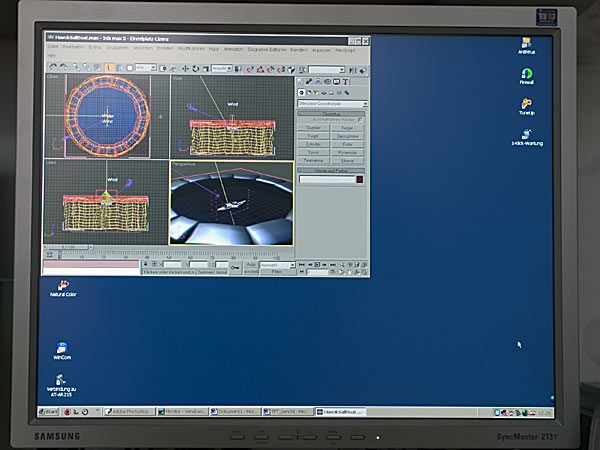Click the Pyramide primitive button
Screen dimensions: 600x450
[347, 152]
